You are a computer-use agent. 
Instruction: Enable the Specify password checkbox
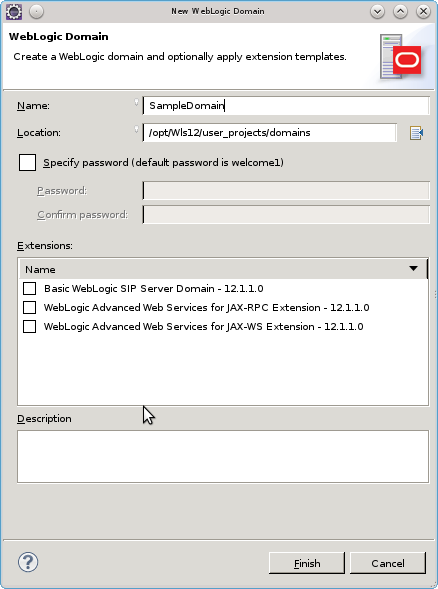pyautogui.click(x=27, y=163)
